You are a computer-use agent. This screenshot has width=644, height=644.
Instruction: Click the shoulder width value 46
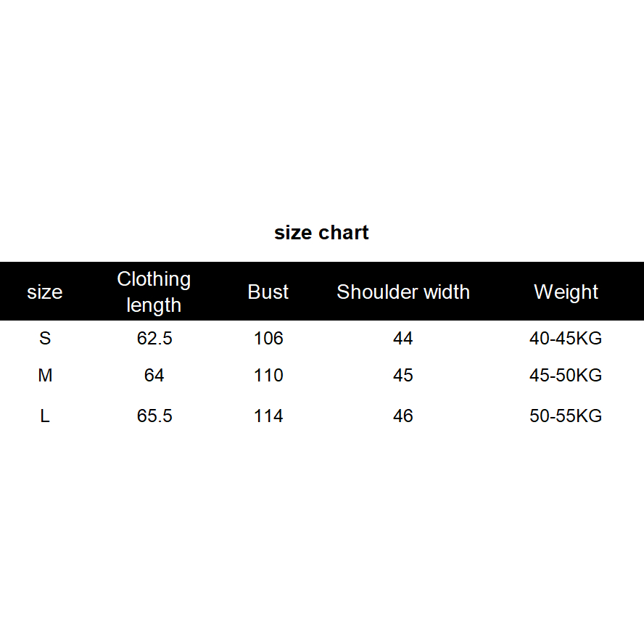point(403,416)
